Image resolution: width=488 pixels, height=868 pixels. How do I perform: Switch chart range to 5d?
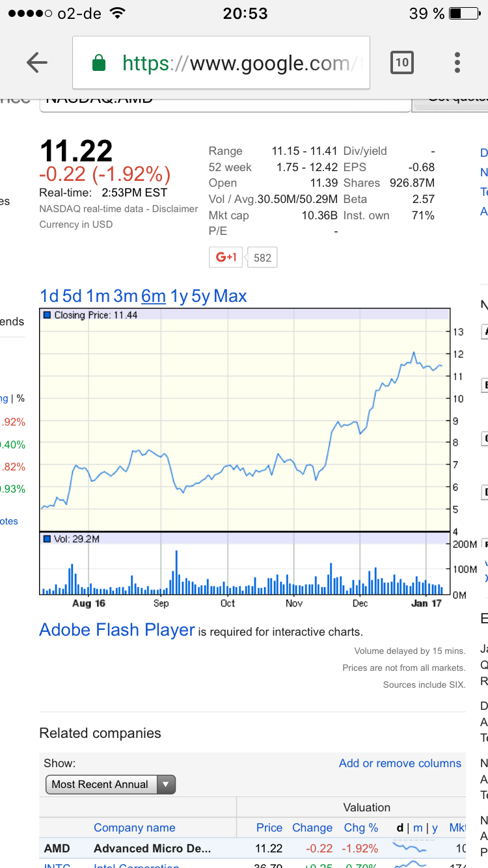72,296
